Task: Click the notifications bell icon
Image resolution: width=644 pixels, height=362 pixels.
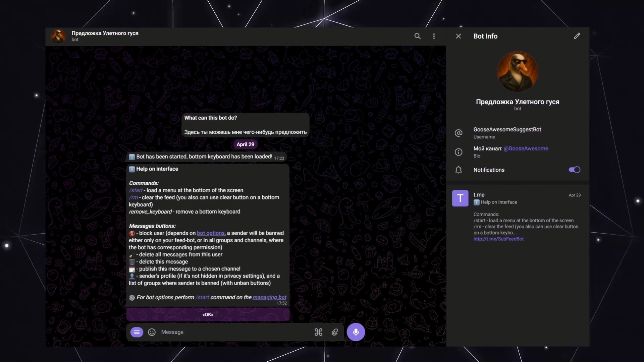Action: pos(458,170)
